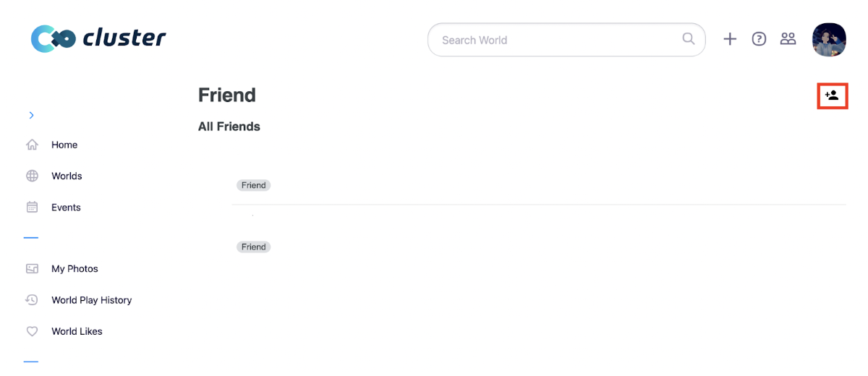Click the Home house icon
868x376 pixels.
(32, 145)
